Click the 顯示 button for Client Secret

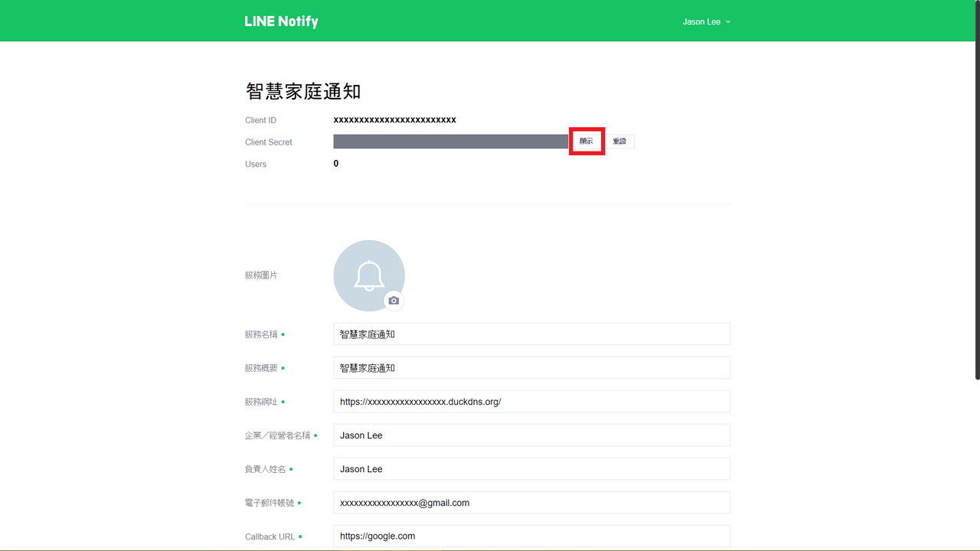pyautogui.click(x=586, y=142)
